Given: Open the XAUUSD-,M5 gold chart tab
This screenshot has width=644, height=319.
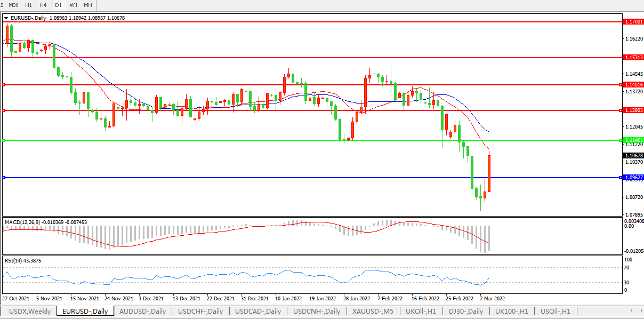Looking at the screenshot, I should tap(374, 311).
